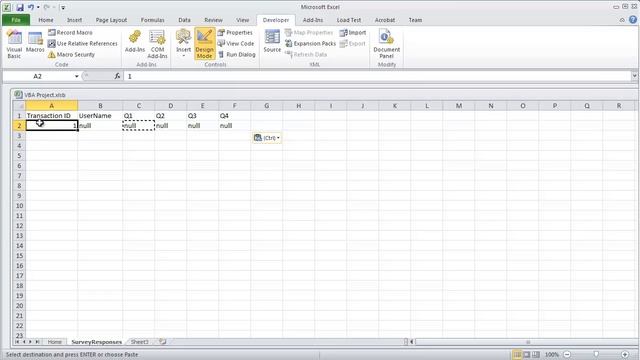
Task: Open the Review tab
Action: [x=213, y=20]
